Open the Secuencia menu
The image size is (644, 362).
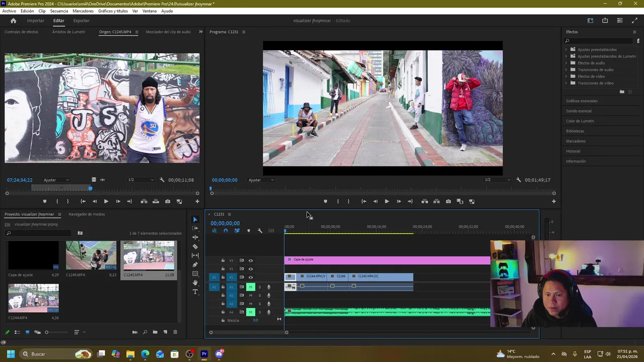tap(59, 11)
